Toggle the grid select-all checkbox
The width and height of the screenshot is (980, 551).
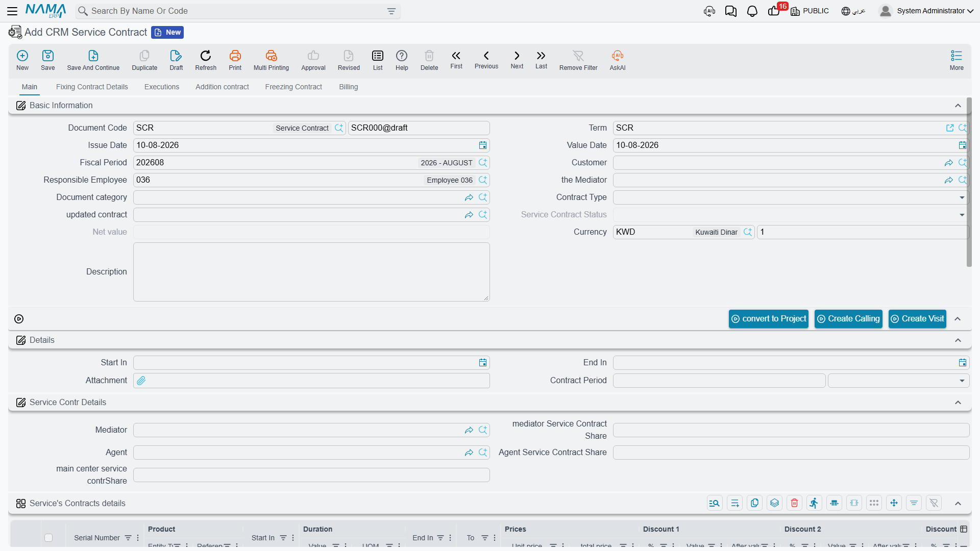[48, 538]
